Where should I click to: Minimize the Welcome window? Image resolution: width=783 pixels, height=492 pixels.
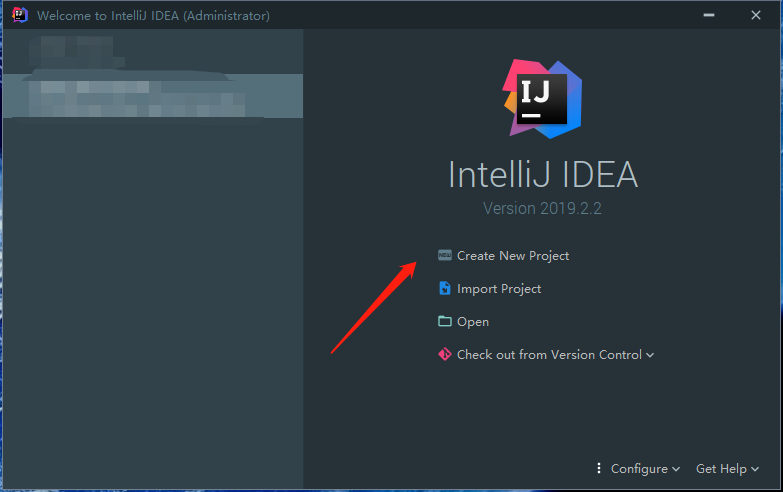click(709, 15)
